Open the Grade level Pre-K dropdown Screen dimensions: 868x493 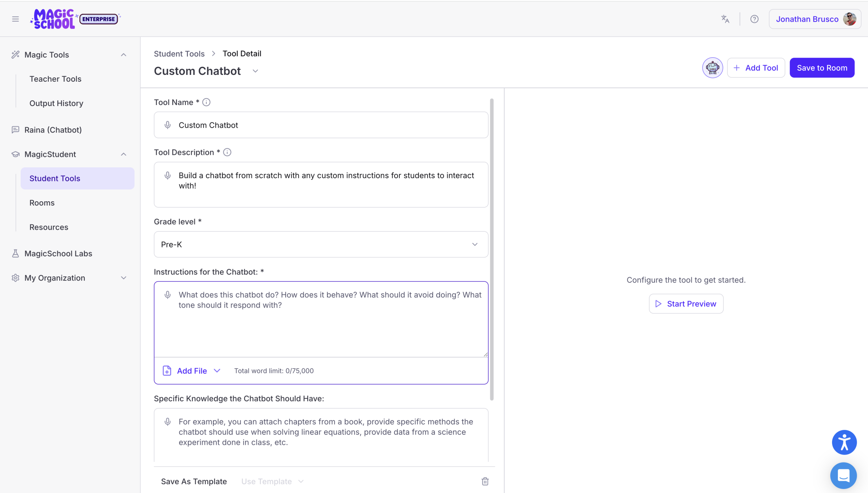[x=321, y=244]
